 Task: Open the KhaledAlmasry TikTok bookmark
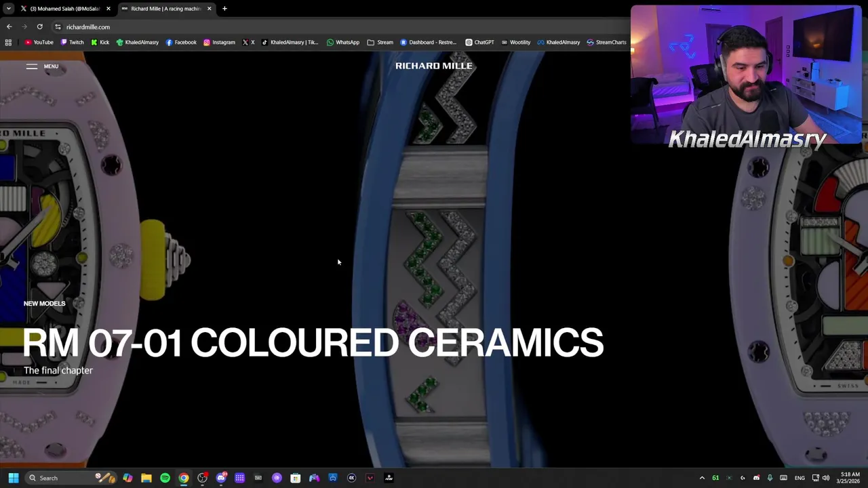(290, 42)
